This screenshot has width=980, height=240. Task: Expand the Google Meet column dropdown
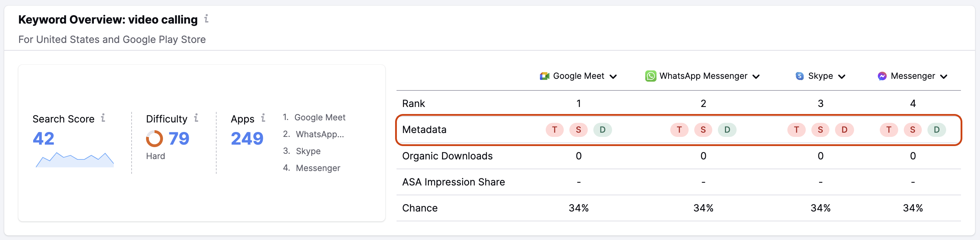coord(613,76)
